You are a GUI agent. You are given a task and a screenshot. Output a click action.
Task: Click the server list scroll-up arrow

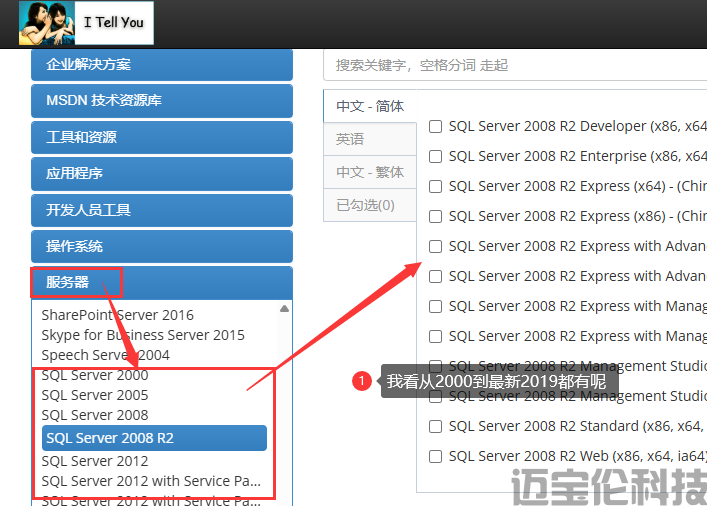[x=284, y=309]
